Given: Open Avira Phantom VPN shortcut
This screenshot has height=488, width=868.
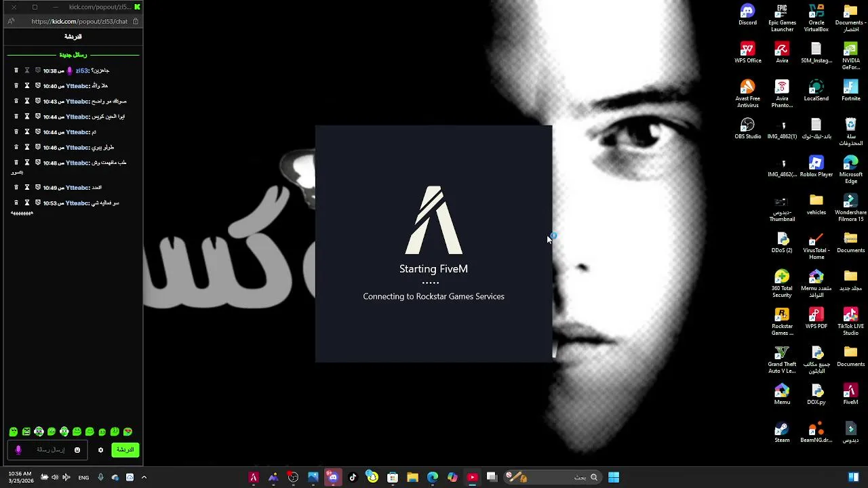Looking at the screenshot, I should 782,94.
